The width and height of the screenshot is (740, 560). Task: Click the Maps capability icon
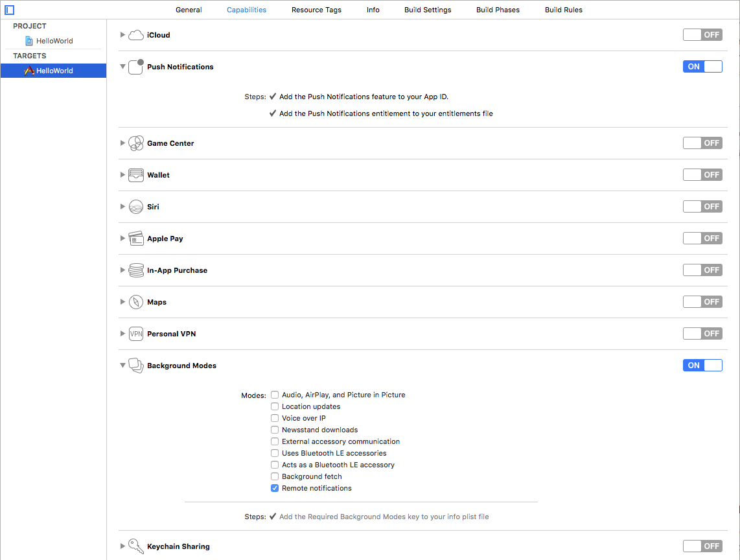[x=136, y=302]
